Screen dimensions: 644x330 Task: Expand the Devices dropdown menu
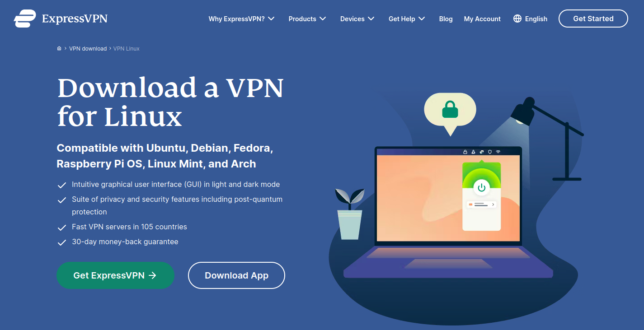(357, 19)
